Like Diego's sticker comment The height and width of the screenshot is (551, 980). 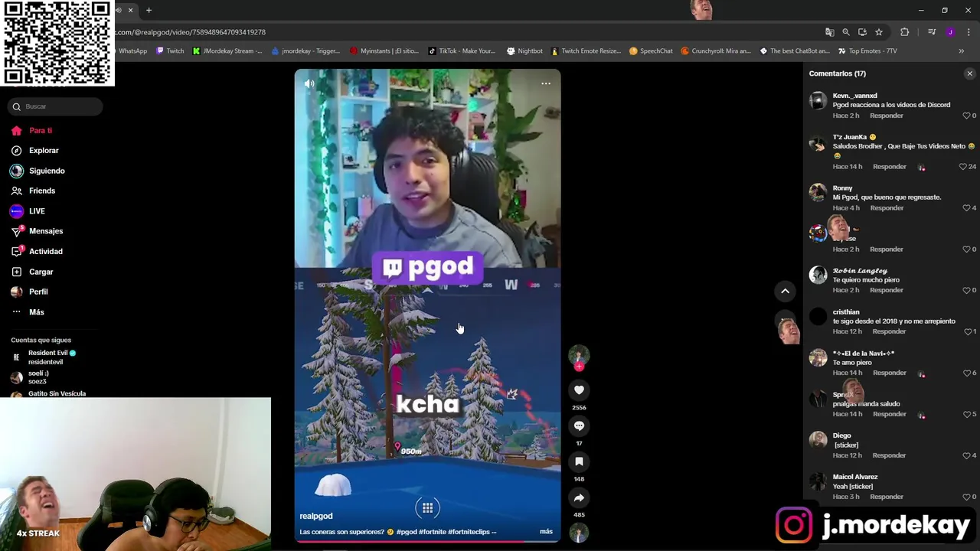click(x=966, y=456)
